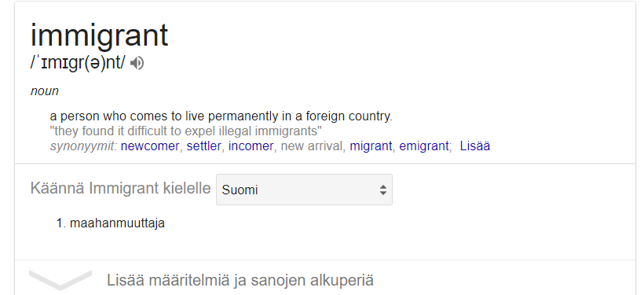
Task: Expand Lisää määritelmiä ja sanojen alkuperiä
Action: [x=240, y=280]
